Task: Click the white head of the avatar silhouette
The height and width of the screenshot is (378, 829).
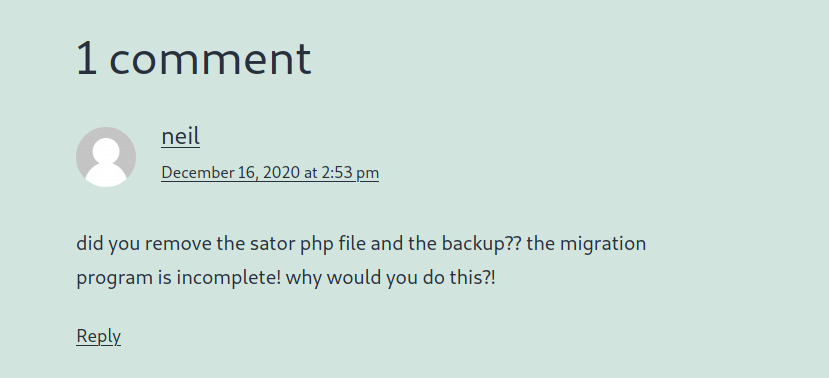Action: 106,151
